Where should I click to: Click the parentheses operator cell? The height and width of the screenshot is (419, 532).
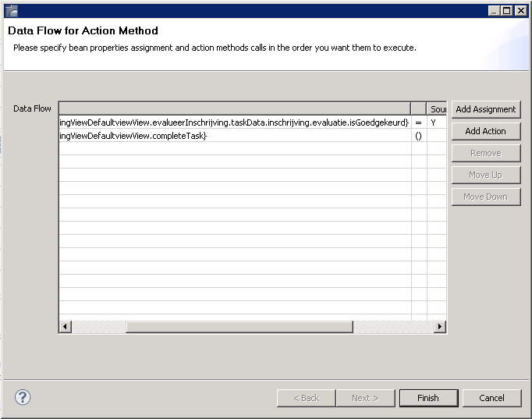pyautogui.click(x=419, y=136)
